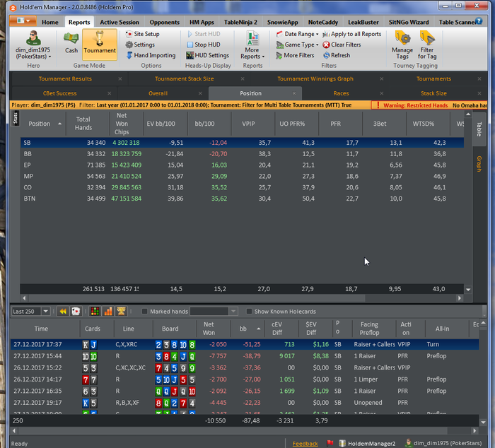The image size is (495, 448).
Task: Select the CO position row
Action: [x=242, y=187]
